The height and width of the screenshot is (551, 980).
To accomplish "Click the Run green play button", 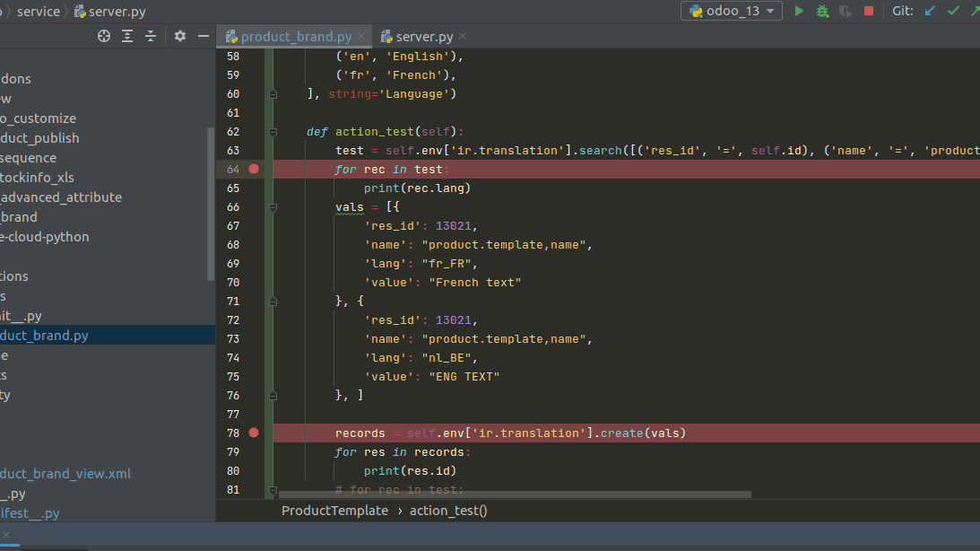I will tap(799, 12).
